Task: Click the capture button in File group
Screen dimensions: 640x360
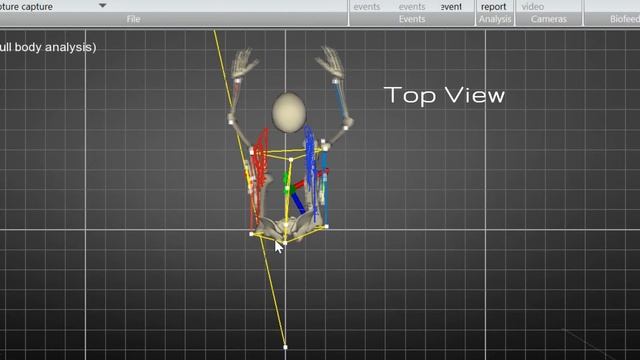Action: (26, 7)
